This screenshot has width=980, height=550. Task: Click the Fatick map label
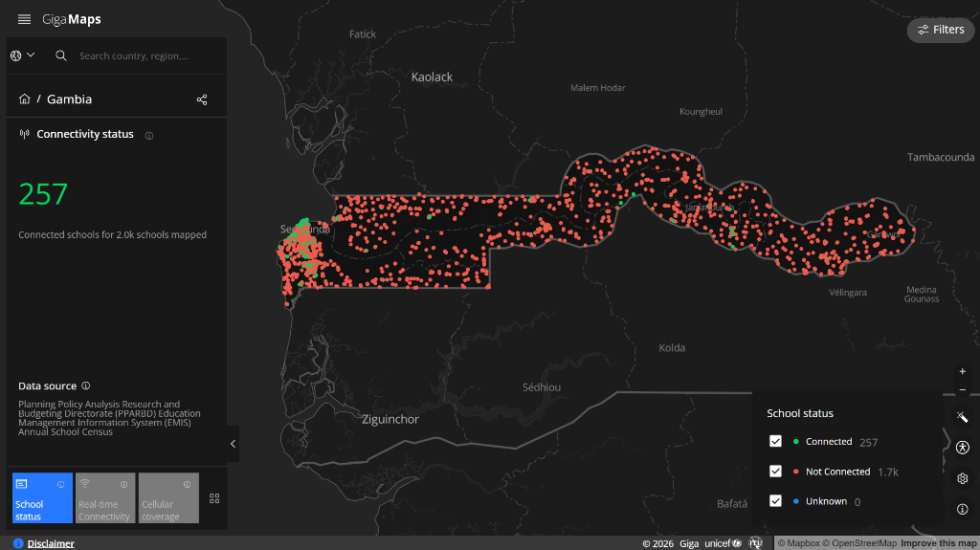point(363,34)
